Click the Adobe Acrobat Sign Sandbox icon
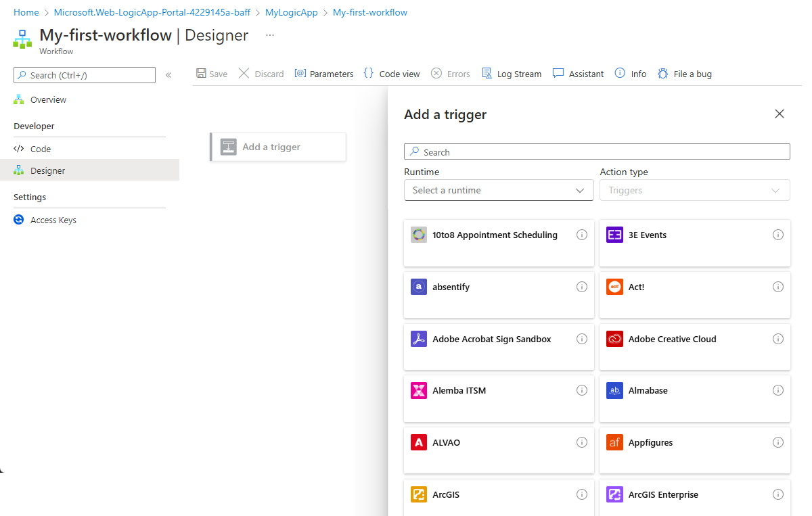The width and height of the screenshot is (812, 516). click(419, 339)
